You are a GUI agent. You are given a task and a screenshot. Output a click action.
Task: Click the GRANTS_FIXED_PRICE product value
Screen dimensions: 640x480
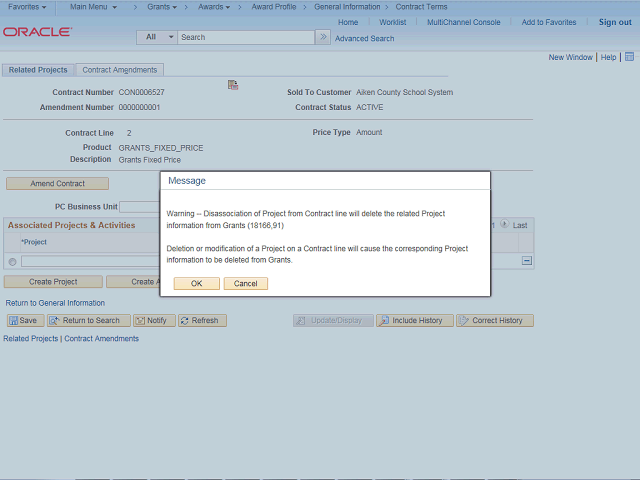point(161,148)
